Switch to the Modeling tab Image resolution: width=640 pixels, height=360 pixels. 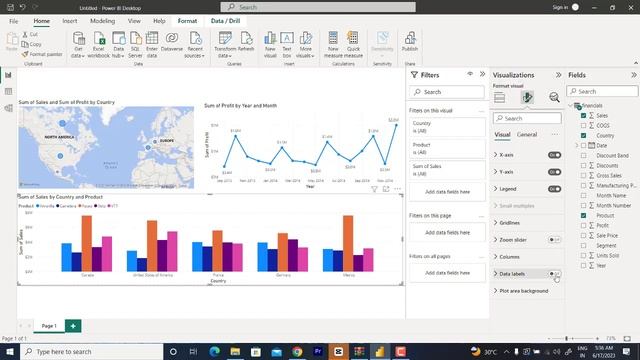pyautogui.click(x=102, y=21)
